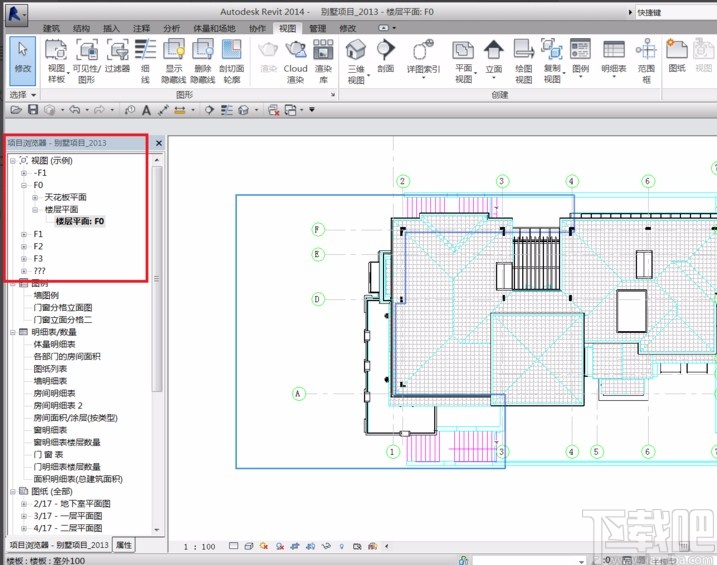This screenshot has height=565, width=717.
Task: Click 房间明细表 2 schedule
Action: coord(58,405)
